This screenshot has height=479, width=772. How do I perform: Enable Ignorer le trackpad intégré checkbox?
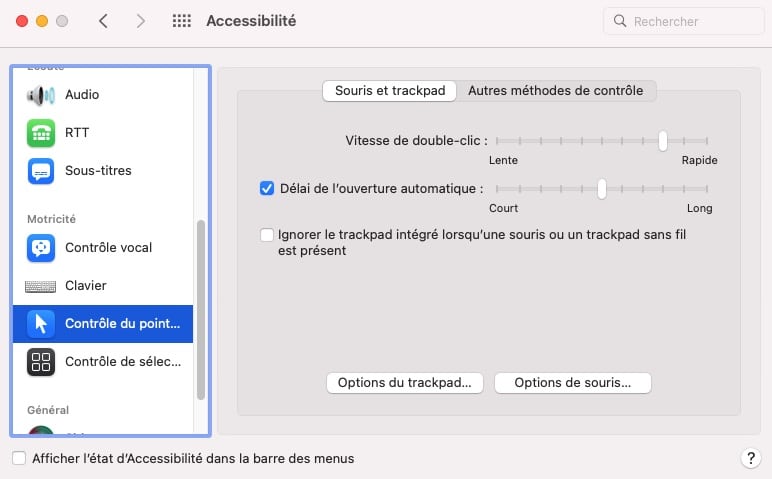(267, 235)
